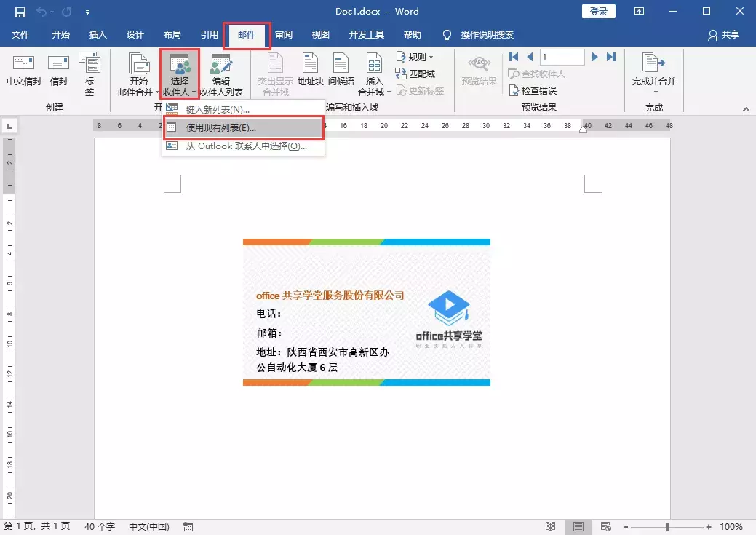Click the zoom out minus button
This screenshot has height=535, width=756.
[x=625, y=527]
